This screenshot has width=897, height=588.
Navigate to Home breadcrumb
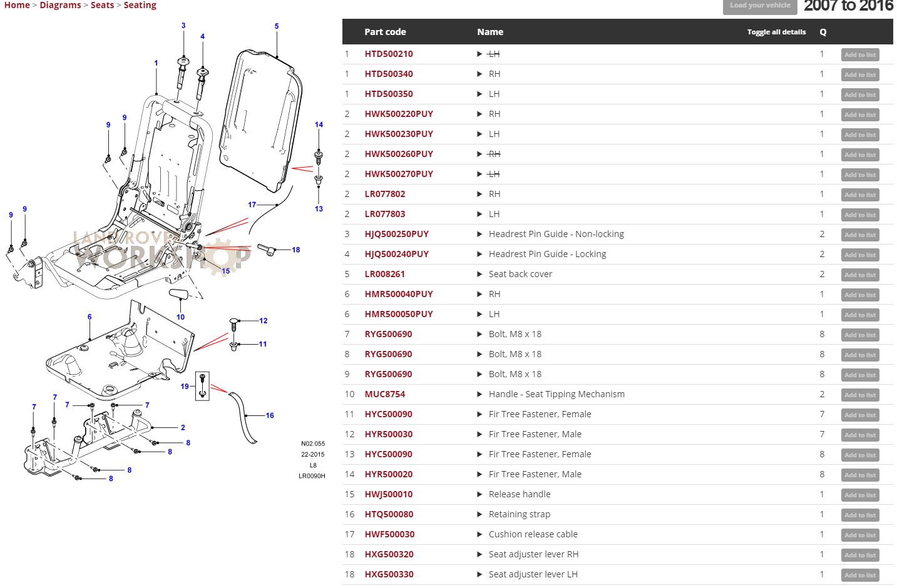(17, 5)
